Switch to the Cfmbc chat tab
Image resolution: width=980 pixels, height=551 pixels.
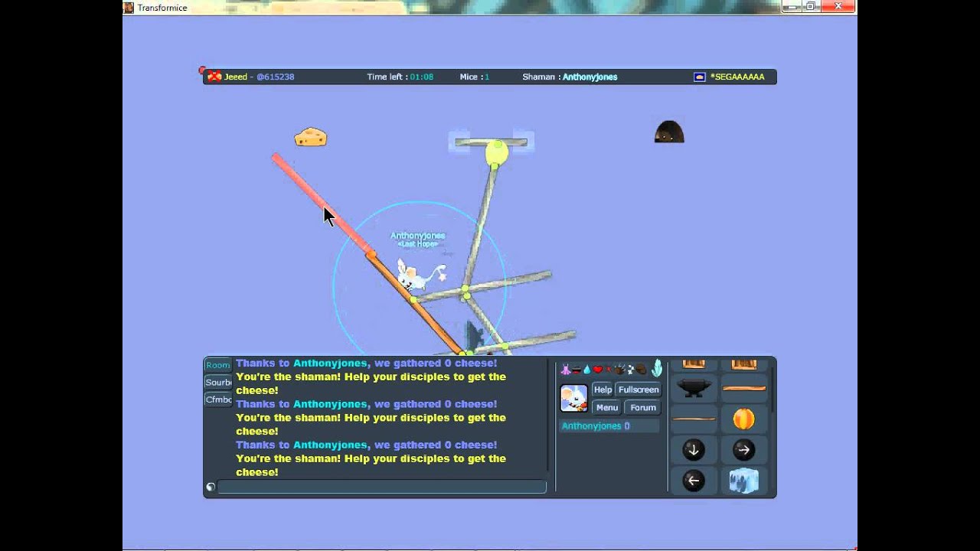click(x=218, y=399)
